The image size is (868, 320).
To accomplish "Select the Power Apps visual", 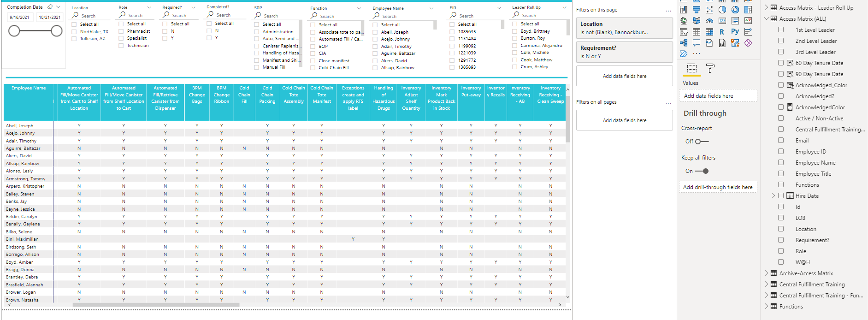I will click(x=748, y=43).
